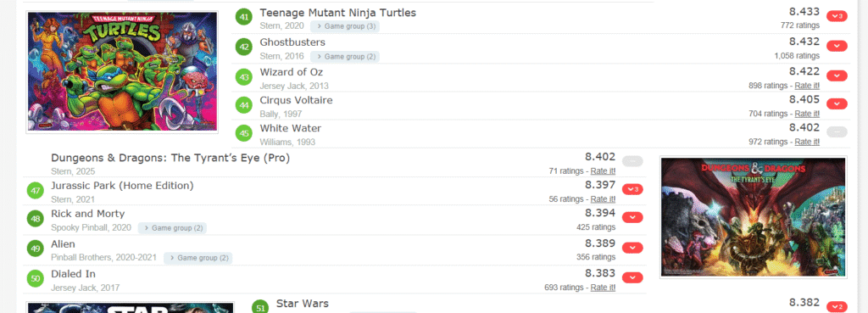Expand Game group (2) under Ghostbusters

[x=345, y=57]
